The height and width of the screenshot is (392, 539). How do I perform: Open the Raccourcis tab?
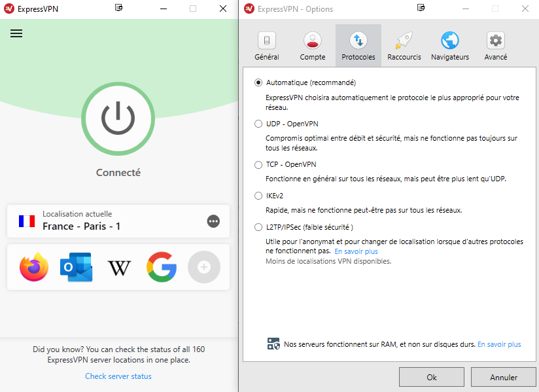point(404,46)
